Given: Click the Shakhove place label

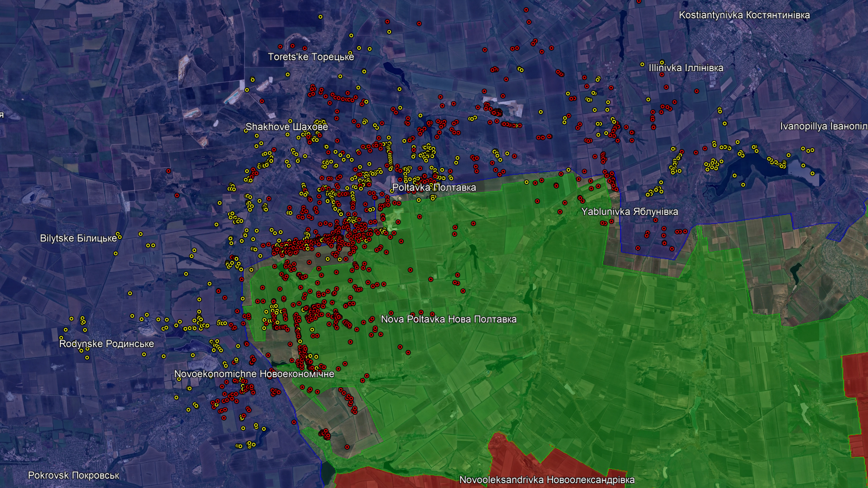Looking at the screenshot, I should pyautogui.click(x=286, y=127).
